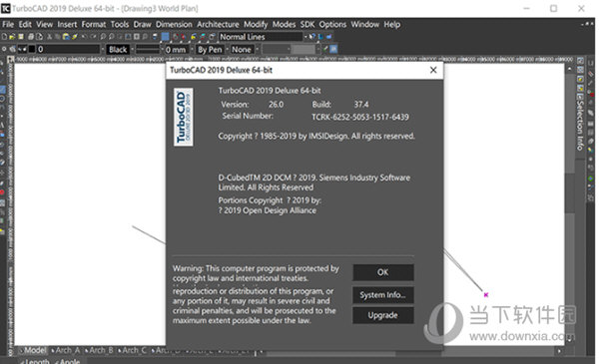Open the layer style Normal Lines dropdown
Image resolution: width=599 pixels, height=364 pixels.
click(x=305, y=37)
